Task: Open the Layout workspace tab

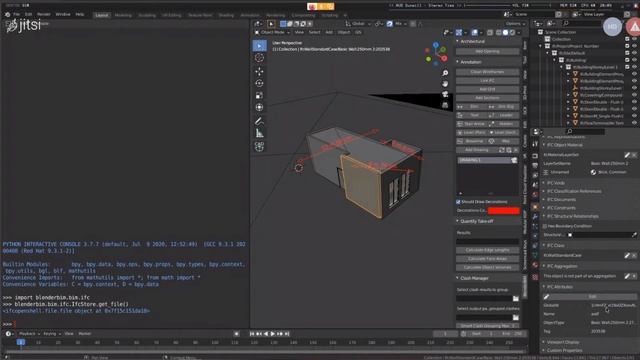Action: click(x=102, y=15)
